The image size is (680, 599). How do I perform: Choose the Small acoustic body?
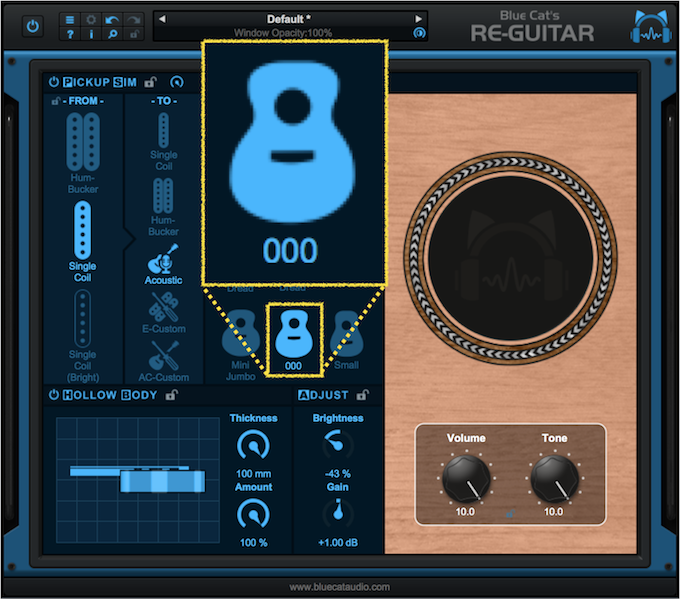(x=346, y=340)
